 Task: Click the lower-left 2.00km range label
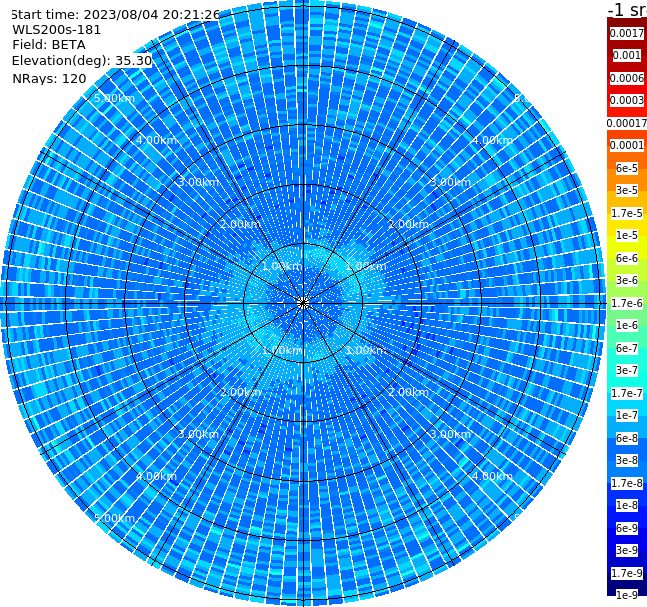coord(241,392)
